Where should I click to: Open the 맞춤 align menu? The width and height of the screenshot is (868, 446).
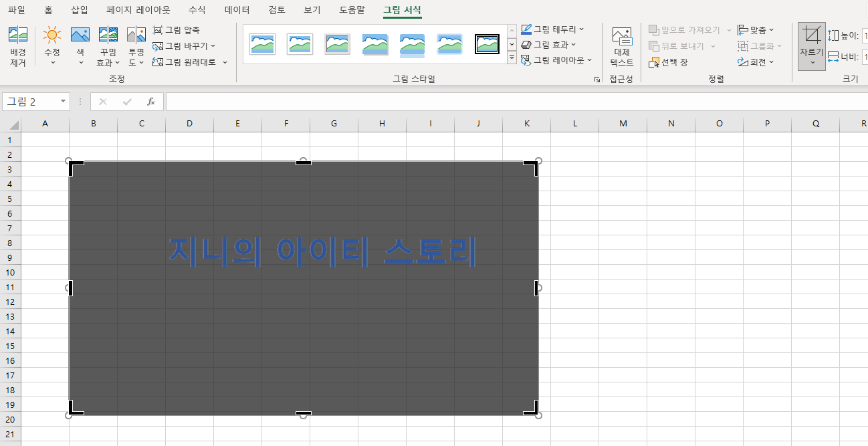point(756,30)
